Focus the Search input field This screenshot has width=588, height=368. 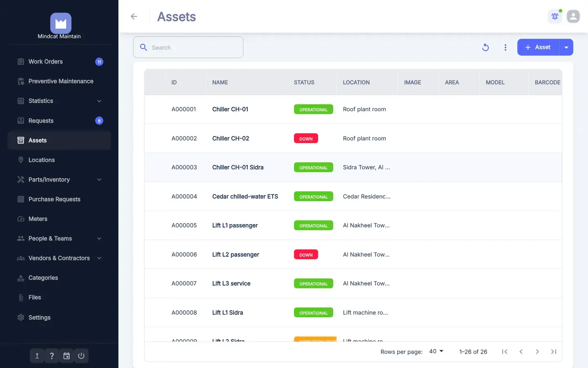(x=188, y=47)
